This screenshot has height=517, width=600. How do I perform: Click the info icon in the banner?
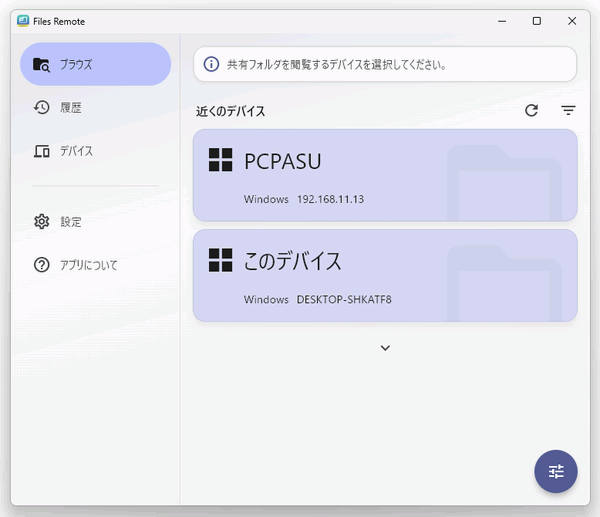211,64
